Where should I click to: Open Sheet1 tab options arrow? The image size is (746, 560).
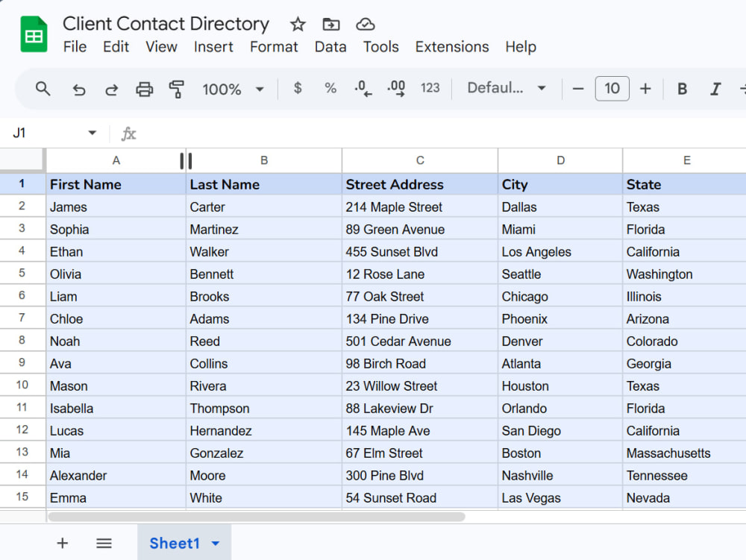coord(216,544)
